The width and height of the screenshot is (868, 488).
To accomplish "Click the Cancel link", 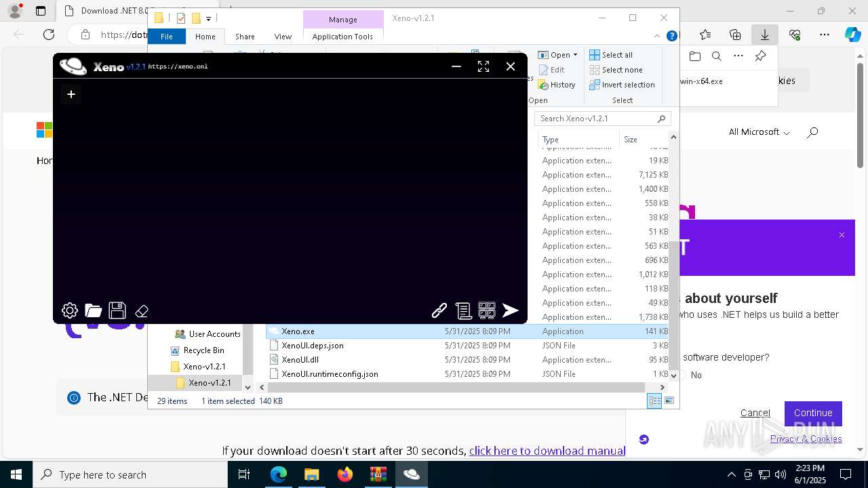I will click(x=755, y=413).
